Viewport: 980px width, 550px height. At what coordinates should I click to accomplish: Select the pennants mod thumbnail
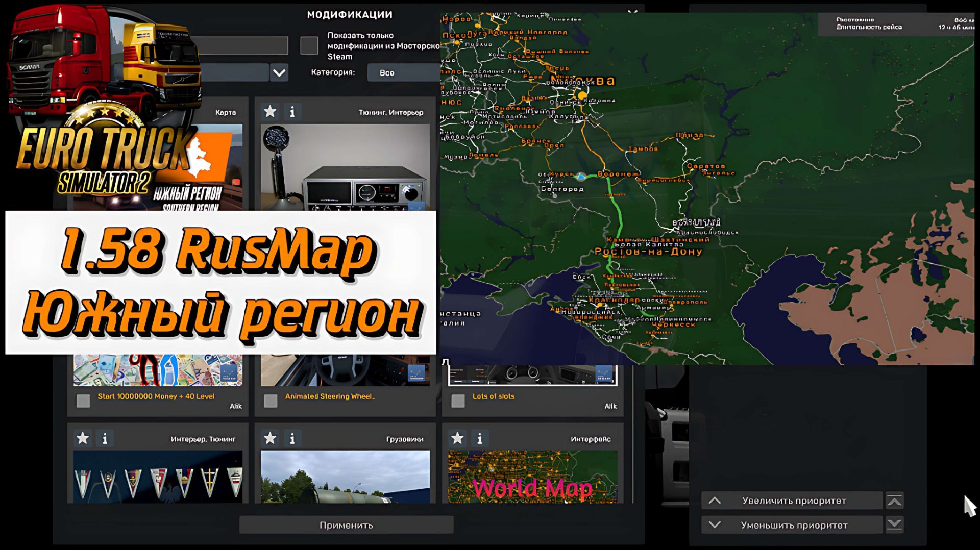pyautogui.click(x=158, y=477)
